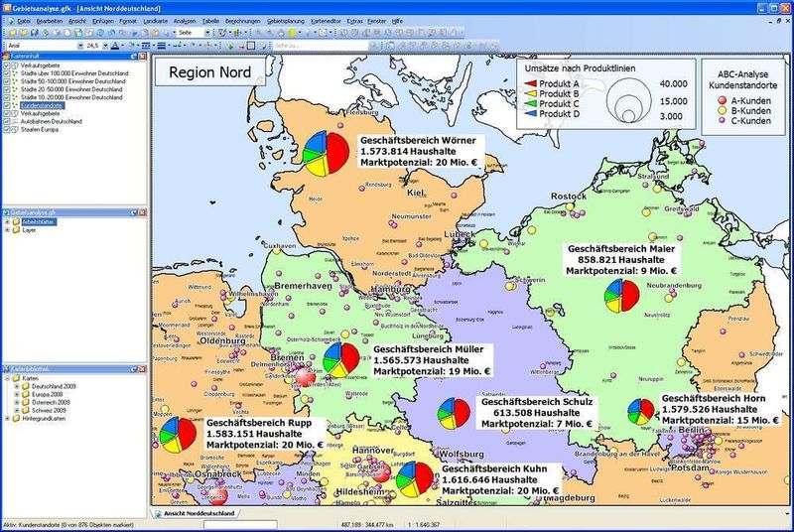Click the font color A icon
The width and height of the screenshot is (794, 532).
tap(115, 46)
